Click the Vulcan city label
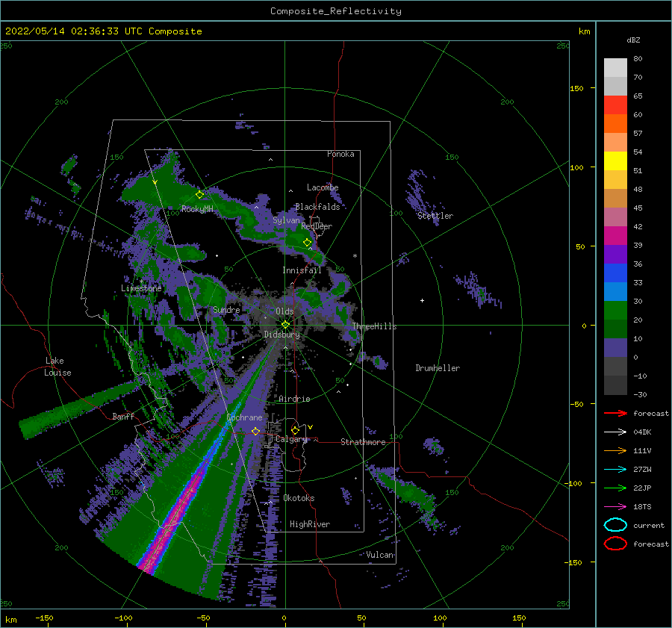This screenshot has width=672, height=628. click(380, 555)
